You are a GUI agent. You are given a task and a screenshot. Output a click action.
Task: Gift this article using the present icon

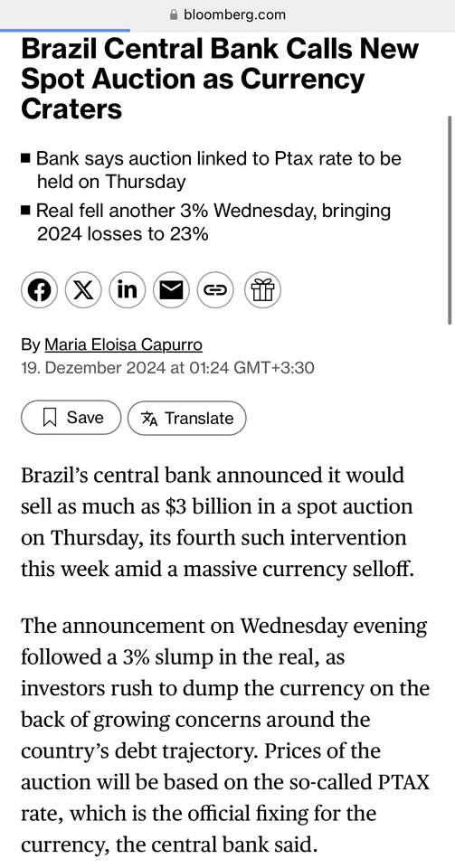tap(263, 289)
